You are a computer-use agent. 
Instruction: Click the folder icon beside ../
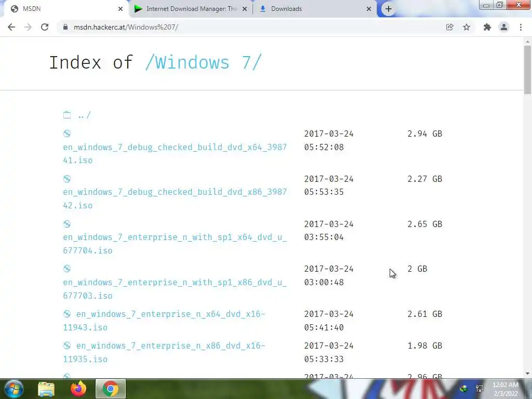pyautogui.click(x=67, y=115)
